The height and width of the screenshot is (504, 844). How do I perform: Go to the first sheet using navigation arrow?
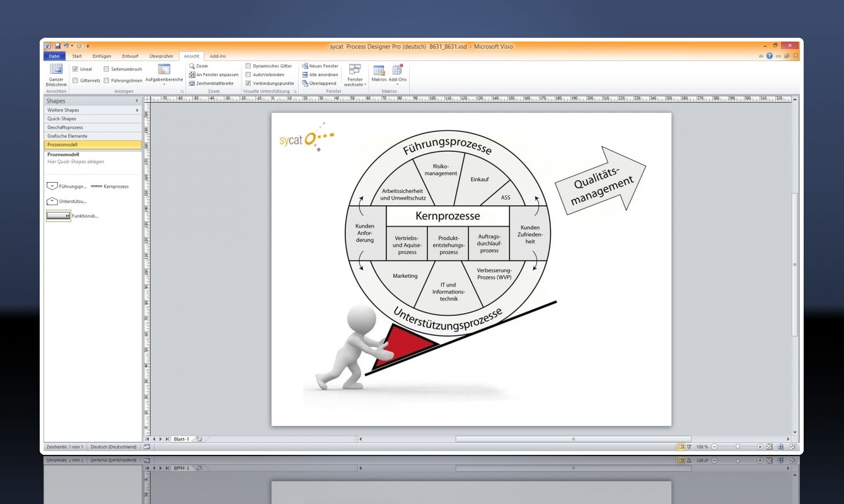tap(148, 439)
